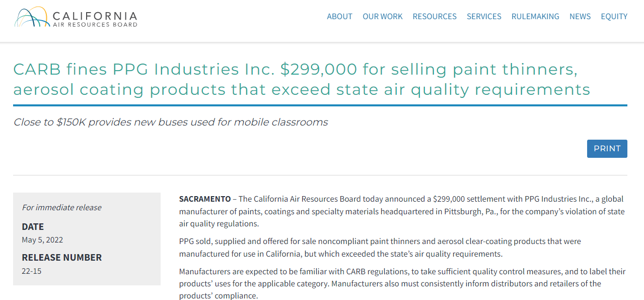Click the paragraph about noncompliant paint thinners
This screenshot has width=644, height=300.
pos(380,248)
